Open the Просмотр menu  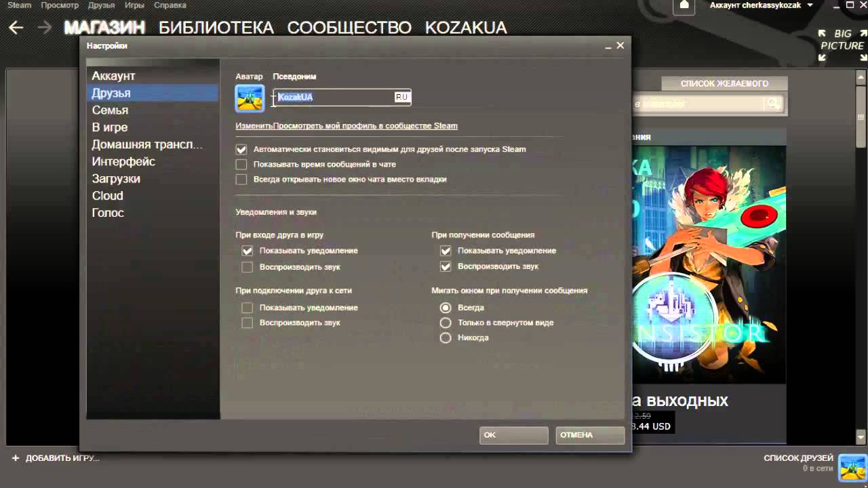[59, 5]
